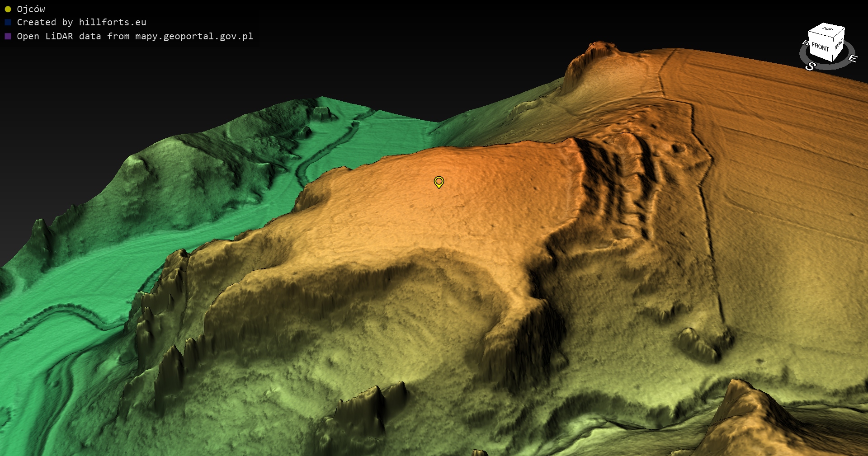
Task: Toggle the dark blue square legend marker
Action: (8, 22)
